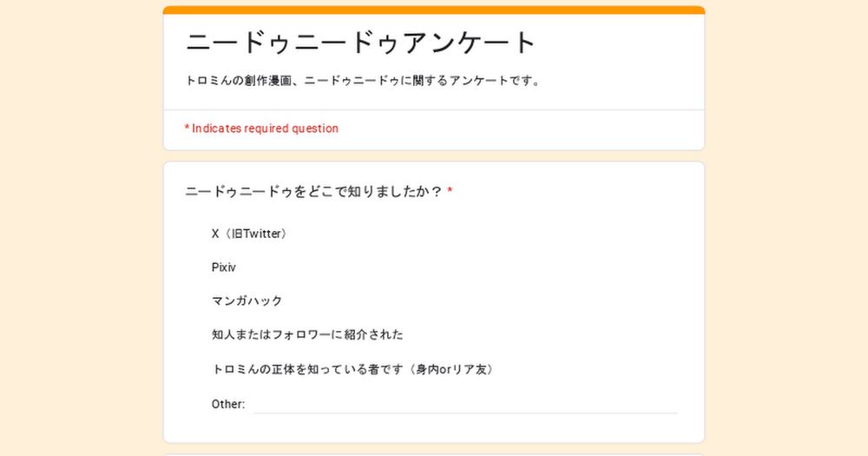The height and width of the screenshot is (456, 868).
Task: Click the red asterisk after the question
Action: [450, 190]
